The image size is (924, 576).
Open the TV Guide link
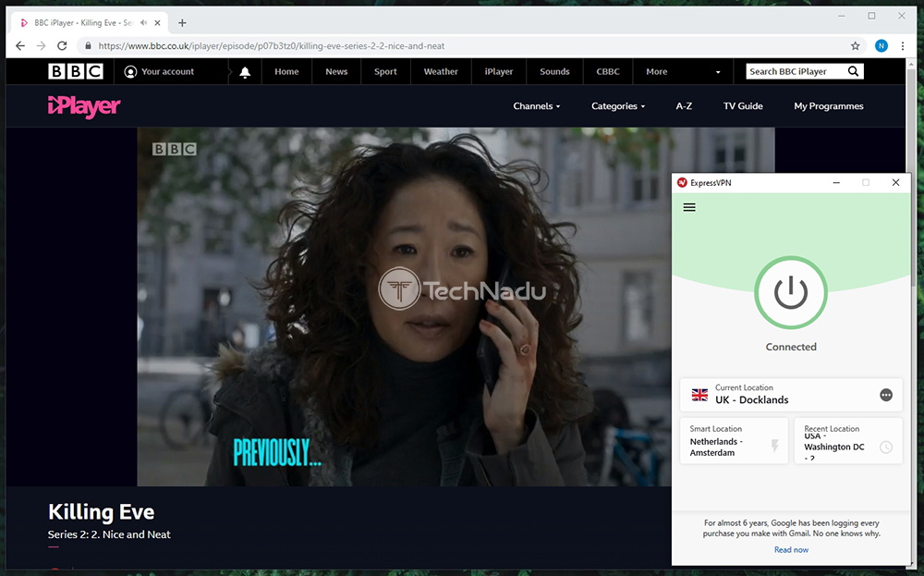743,106
